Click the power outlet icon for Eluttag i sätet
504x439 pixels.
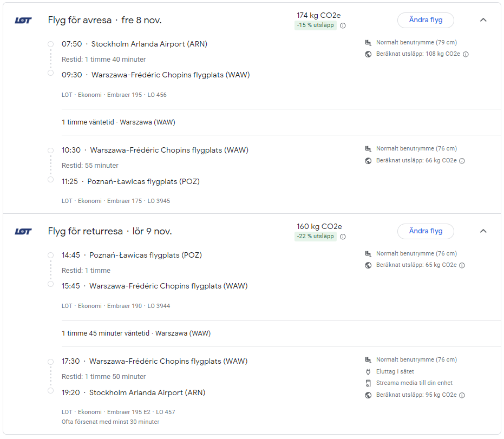pyautogui.click(x=368, y=372)
